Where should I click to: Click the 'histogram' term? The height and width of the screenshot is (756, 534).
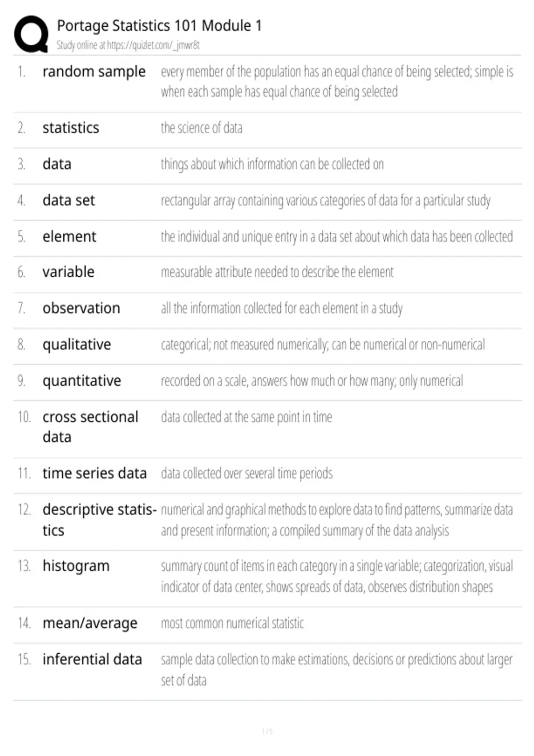point(76,567)
